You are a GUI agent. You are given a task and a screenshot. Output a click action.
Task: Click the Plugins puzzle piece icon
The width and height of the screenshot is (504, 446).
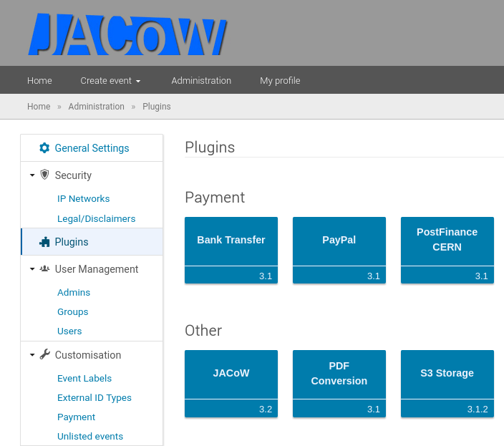pos(44,242)
